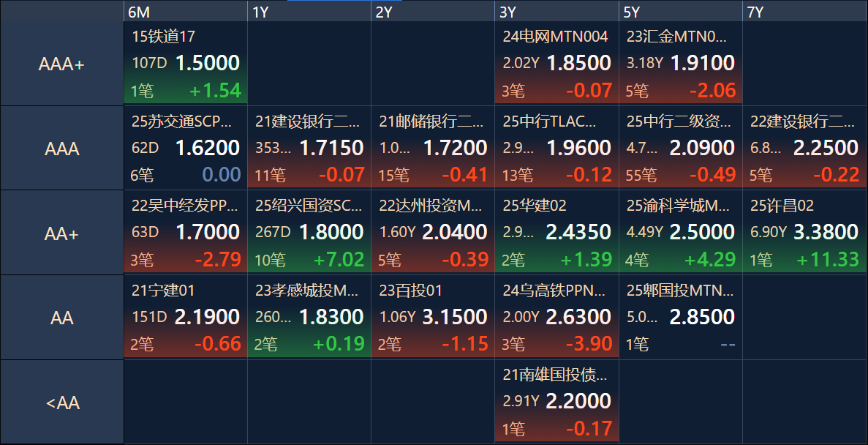Select the <AA rating row header
This screenshot has width=868, height=445.
click(x=62, y=402)
